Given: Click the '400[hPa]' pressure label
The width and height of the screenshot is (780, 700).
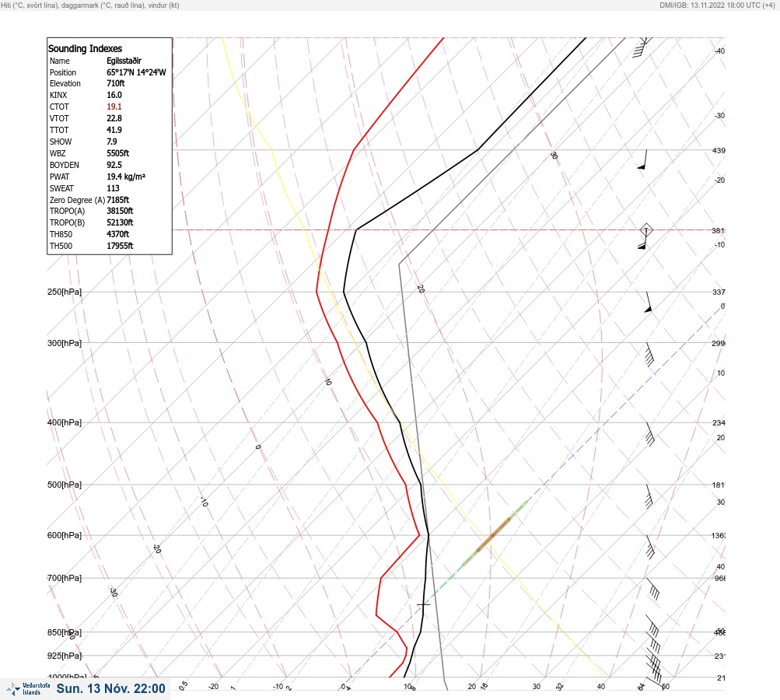Looking at the screenshot, I should (65, 422).
